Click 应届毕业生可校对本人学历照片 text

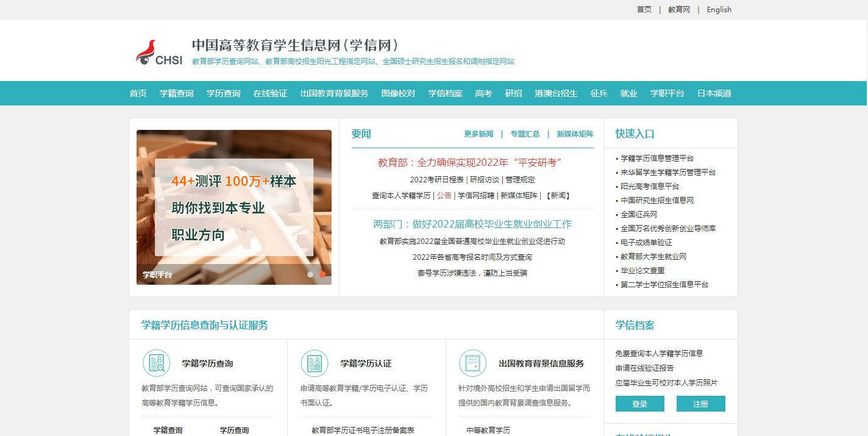tap(666, 383)
